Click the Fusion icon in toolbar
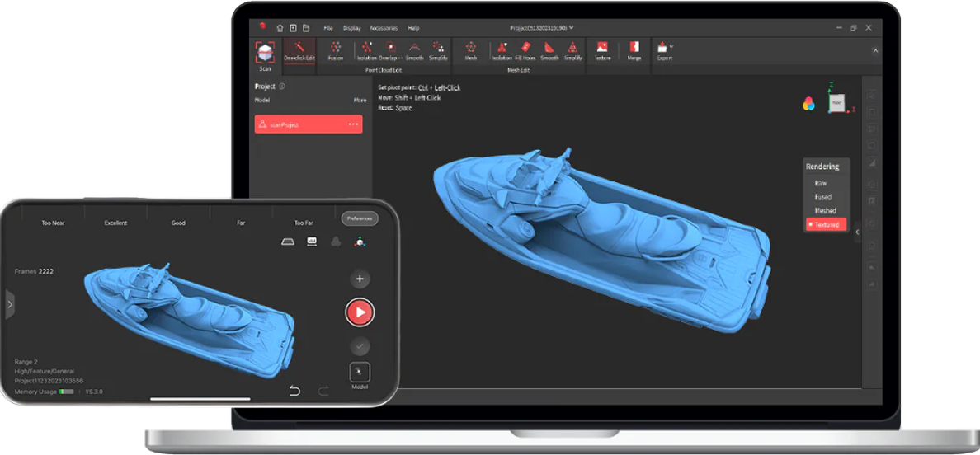This screenshot has width=980, height=455. [x=336, y=49]
